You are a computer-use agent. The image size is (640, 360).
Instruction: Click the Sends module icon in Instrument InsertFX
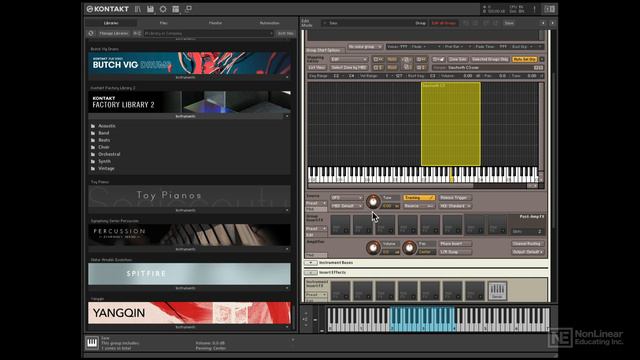pos(497,291)
